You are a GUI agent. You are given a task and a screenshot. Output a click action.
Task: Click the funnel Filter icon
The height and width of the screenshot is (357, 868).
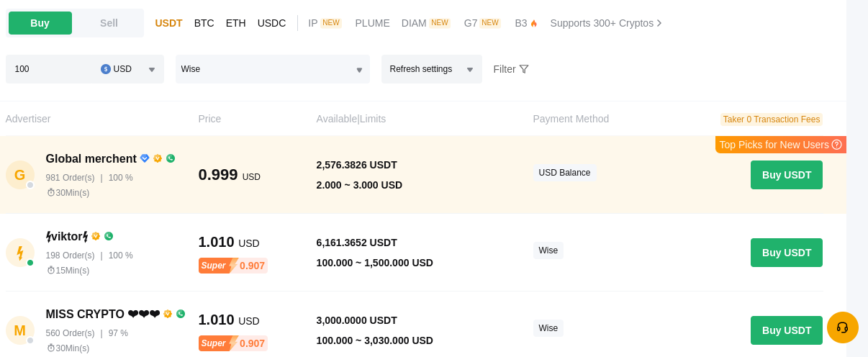coord(524,69)
